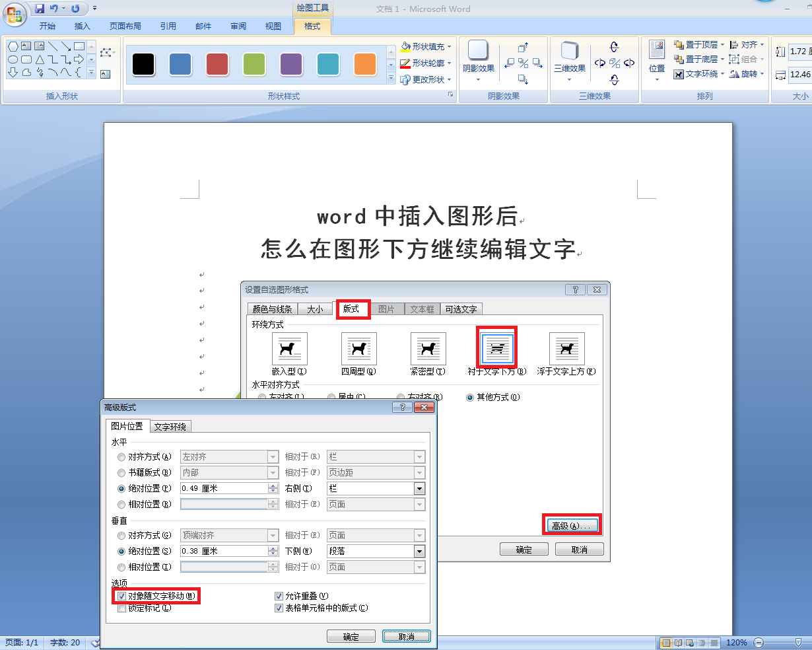Select 浮于文字上方 wrapping style icon
This screenshot has height=650, width=812.
[x=566, y=349]
